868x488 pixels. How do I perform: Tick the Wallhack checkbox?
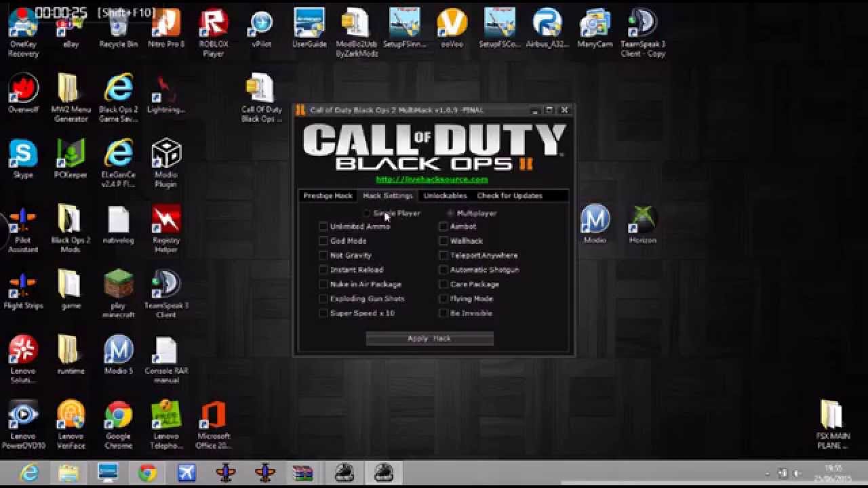(443, 241)
